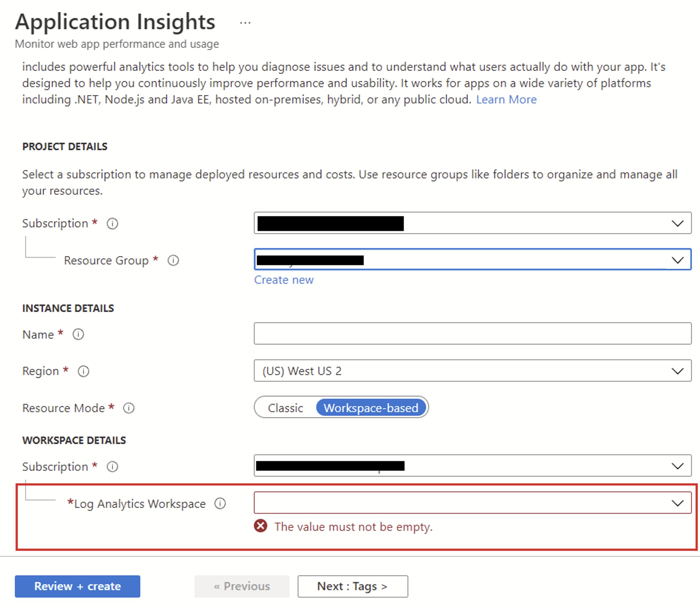Click the info icon beside Resource Mode
This screenshot has width=700, height=604.
[x=129, y=408]
